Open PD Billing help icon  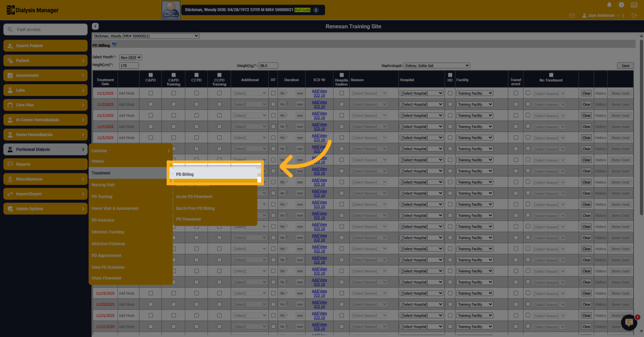(114, 44)
